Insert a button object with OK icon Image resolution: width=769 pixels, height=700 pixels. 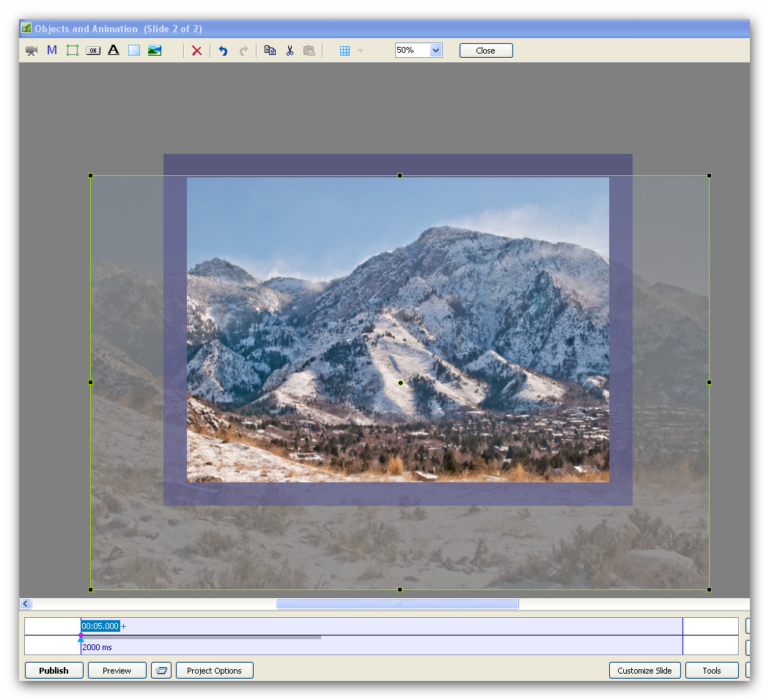[x=93, y=51]
